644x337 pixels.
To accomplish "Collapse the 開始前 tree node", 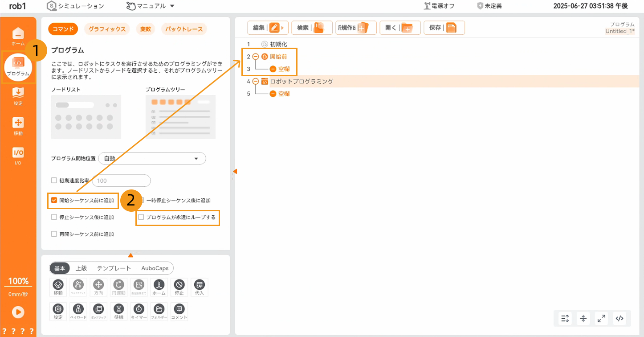I will coord(256,57).
